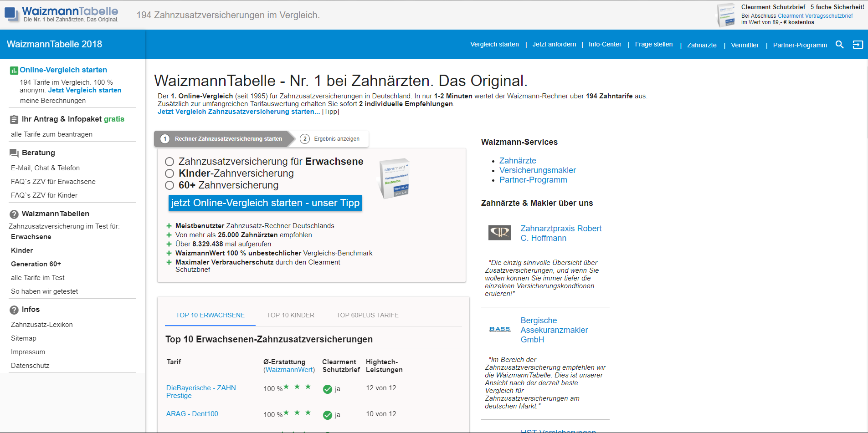
Task: Open ARAG - Dent100 tariff
Action: click(x=192, y=414)
